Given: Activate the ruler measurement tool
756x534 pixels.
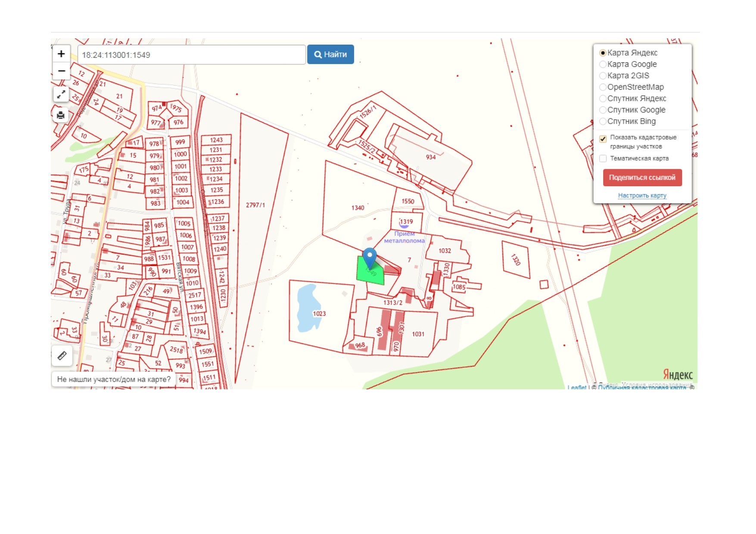Looking at the screenshot, I should [62, 355].
